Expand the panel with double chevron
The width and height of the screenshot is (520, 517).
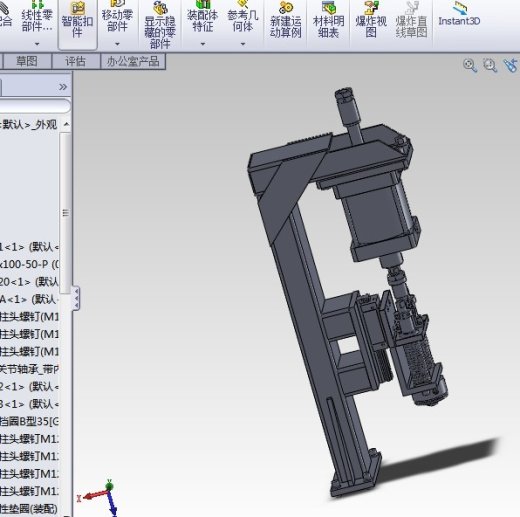coord(63,87)
